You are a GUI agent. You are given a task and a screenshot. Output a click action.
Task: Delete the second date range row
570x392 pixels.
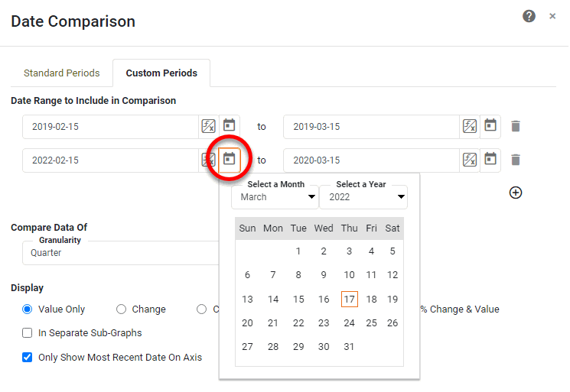(516, 160)
